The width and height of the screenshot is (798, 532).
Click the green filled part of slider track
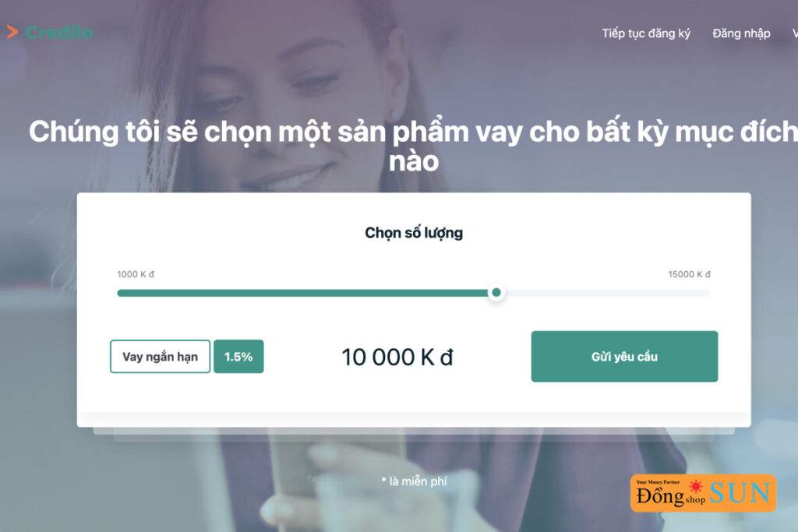[303, 293]
